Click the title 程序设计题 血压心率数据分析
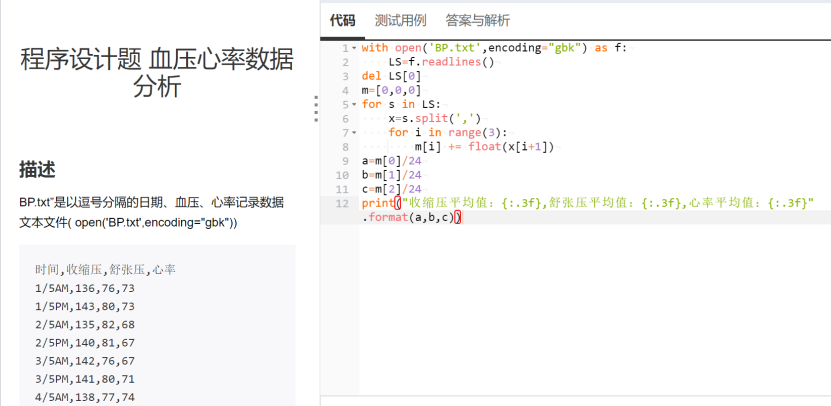 (x=157, y=73)
